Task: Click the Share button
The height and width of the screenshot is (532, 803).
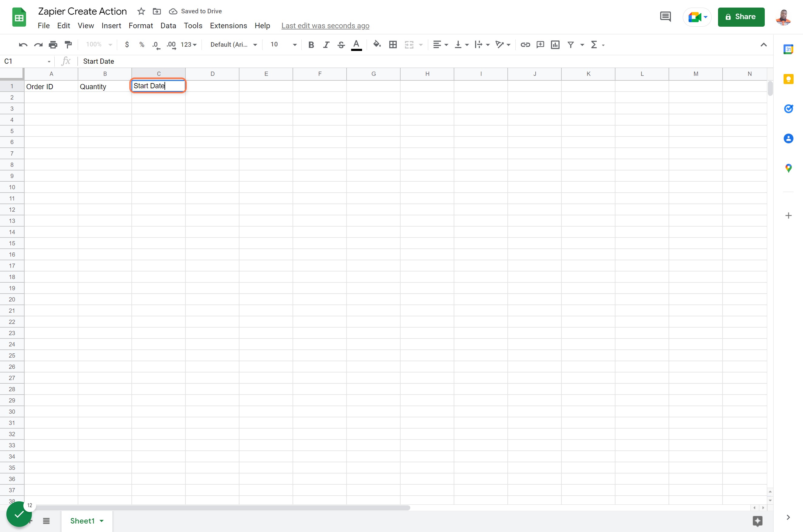Action: pyautogui.click(x=741, y=17)
